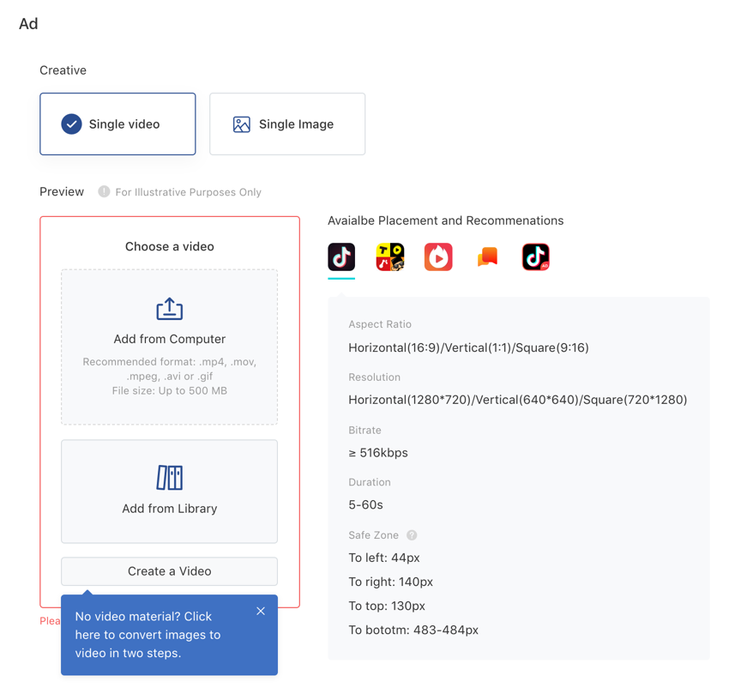
Task: Select the Pangle TikTok AD placement icon
Action: (x=535, y=256)
